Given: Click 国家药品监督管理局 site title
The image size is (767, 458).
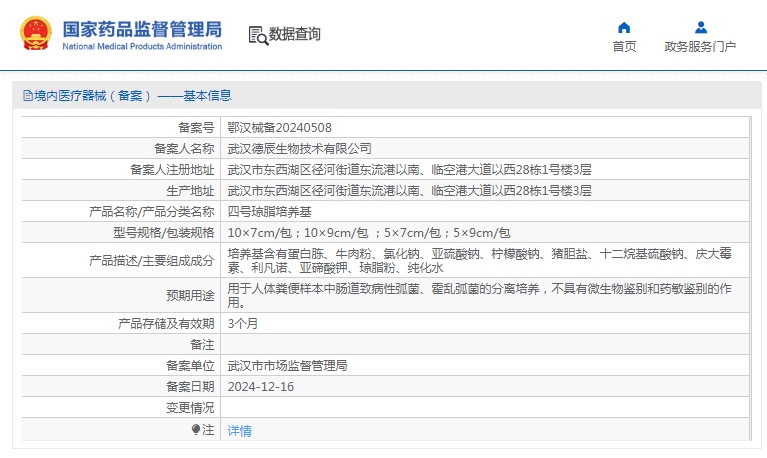Looking at the screenshot, I should [x=142, y=29].
